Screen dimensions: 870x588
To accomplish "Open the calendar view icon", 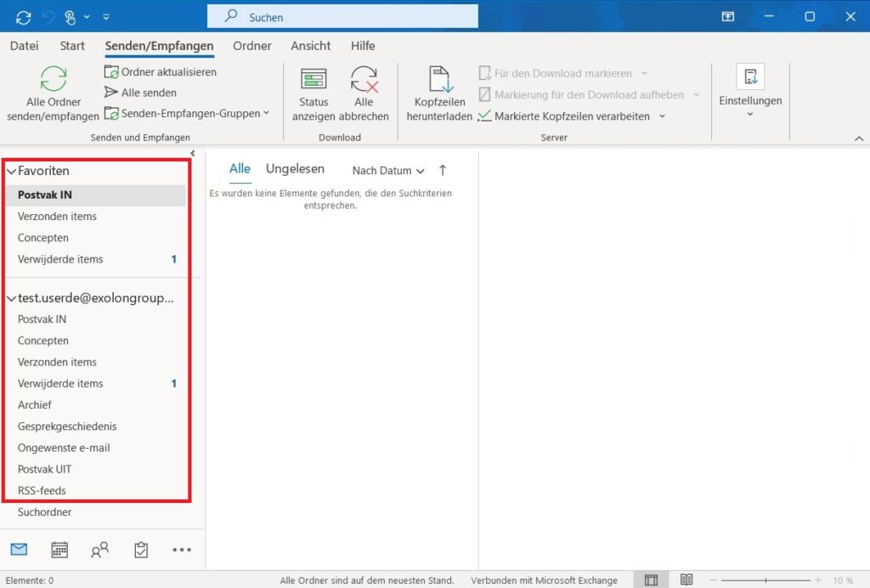I will point(59,550).
